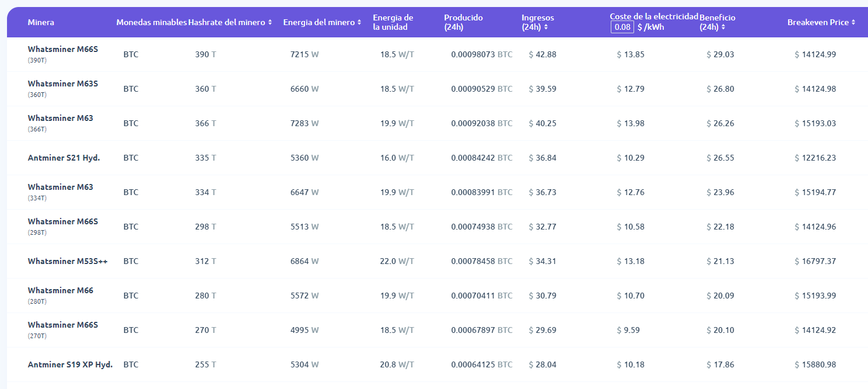The height and width of the screenshot is (389, 868).
Task: Select the 7283 W power value
Action: [x=304, y=123]
